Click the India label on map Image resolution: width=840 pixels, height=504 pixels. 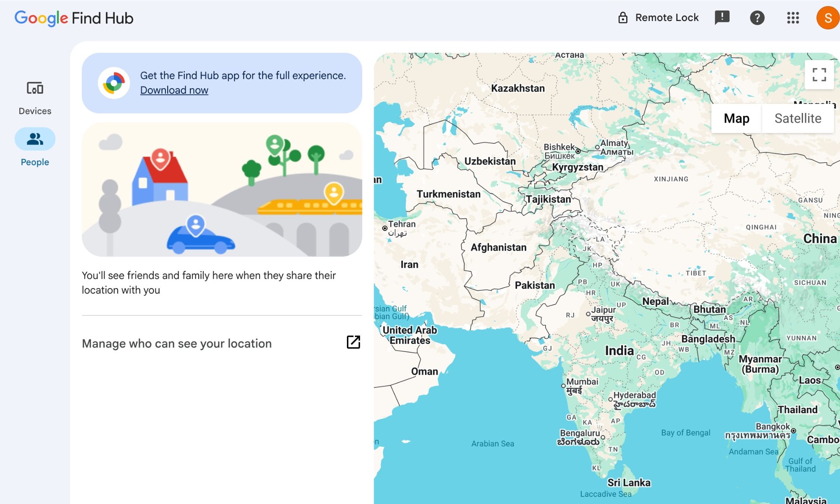tap(619, 350)
